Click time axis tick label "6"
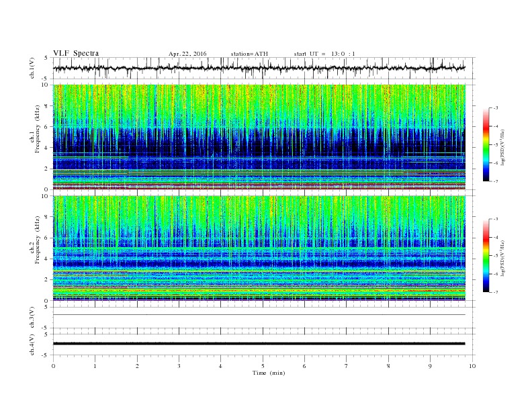The image size is (532, 411). [304, 366]
